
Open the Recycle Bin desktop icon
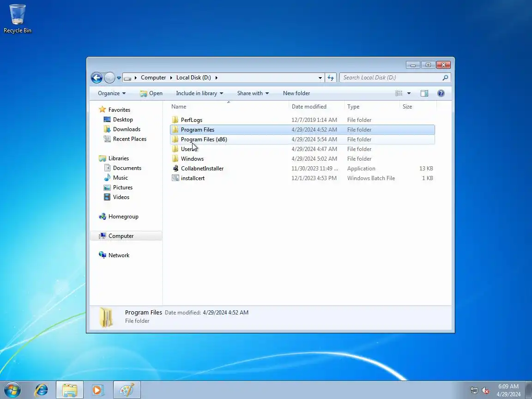(x=17, y=18)
